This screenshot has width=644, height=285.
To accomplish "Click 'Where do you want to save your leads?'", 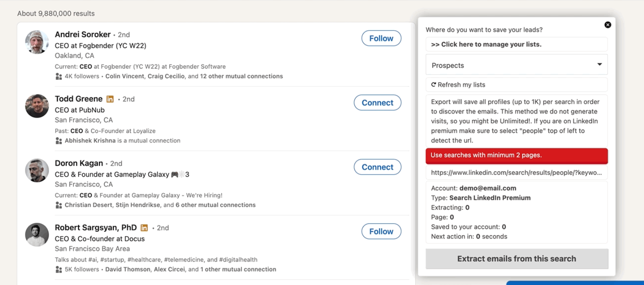I will coord(484,30).
